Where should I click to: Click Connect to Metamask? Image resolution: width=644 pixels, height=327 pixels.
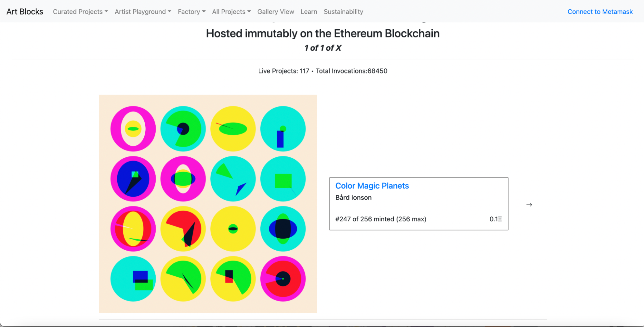coord(600,12)
